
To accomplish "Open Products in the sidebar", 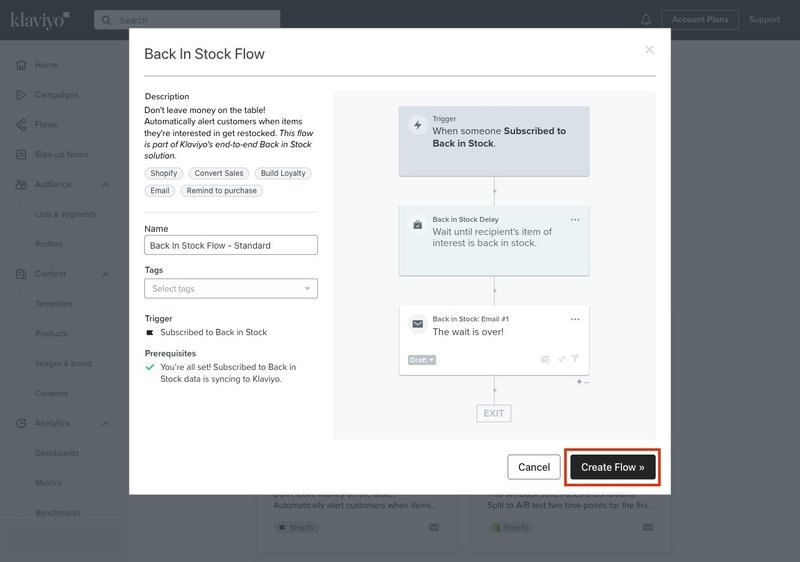I will point(51,334).
